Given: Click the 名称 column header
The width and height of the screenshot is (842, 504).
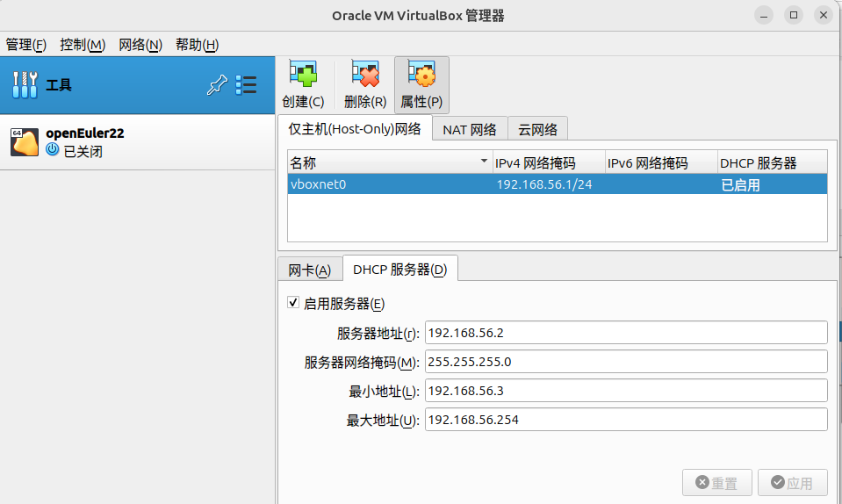Looking at the screenshot, I should click(x=391, y=162).
